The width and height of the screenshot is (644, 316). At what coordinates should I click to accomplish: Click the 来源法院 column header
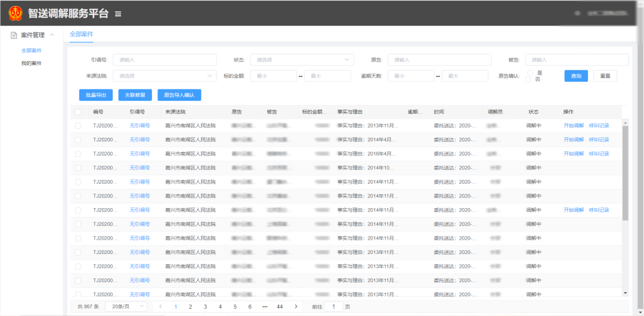pyautogui.click(x=175, y=111)
